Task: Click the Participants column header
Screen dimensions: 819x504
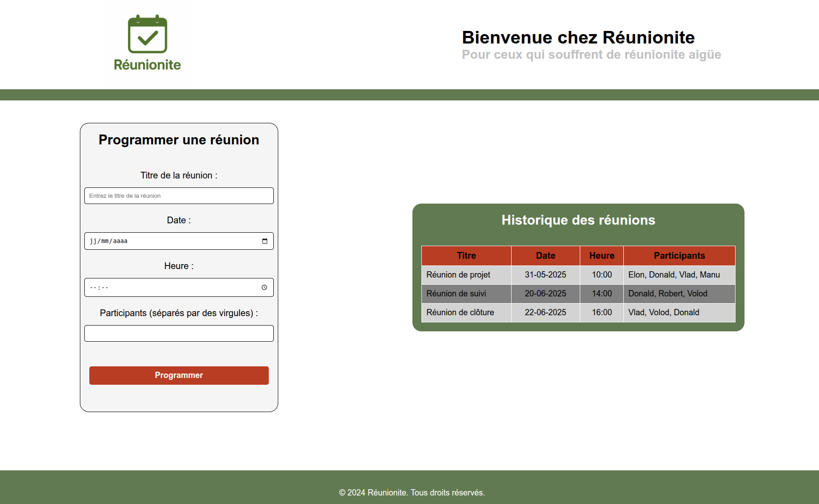Action: click(x=679, y=256)
